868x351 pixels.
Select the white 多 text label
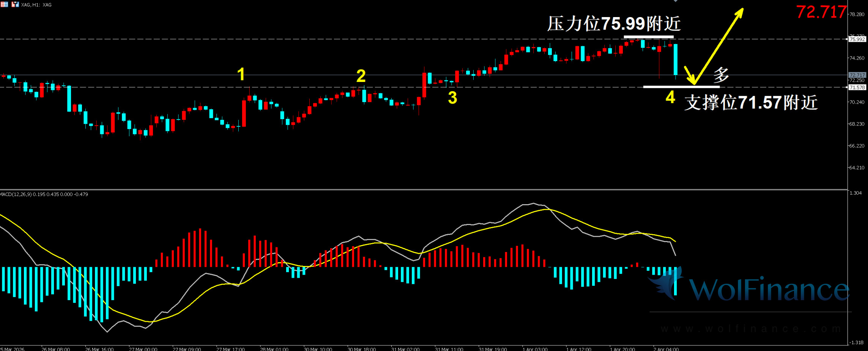pyautogui.click(x=721, y=75)
